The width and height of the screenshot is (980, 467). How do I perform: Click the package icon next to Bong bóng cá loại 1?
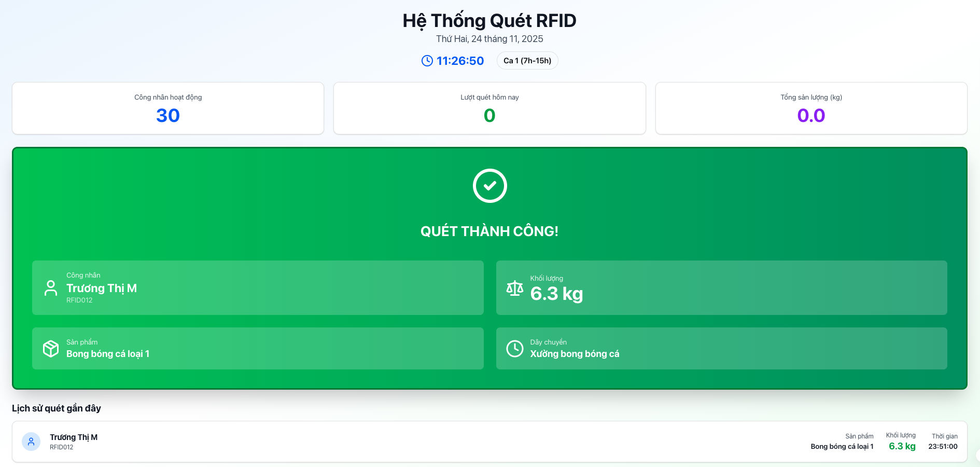click(x=51, y=348)
